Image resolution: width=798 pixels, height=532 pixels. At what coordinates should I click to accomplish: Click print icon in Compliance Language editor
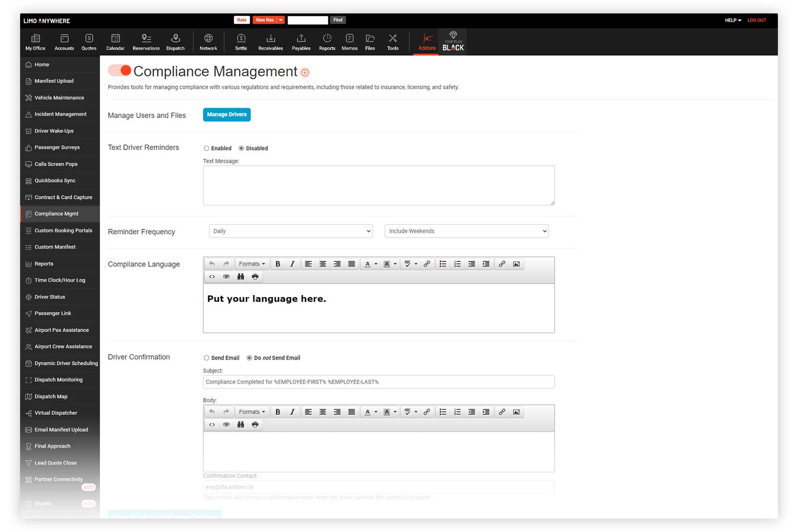(255, 276)
